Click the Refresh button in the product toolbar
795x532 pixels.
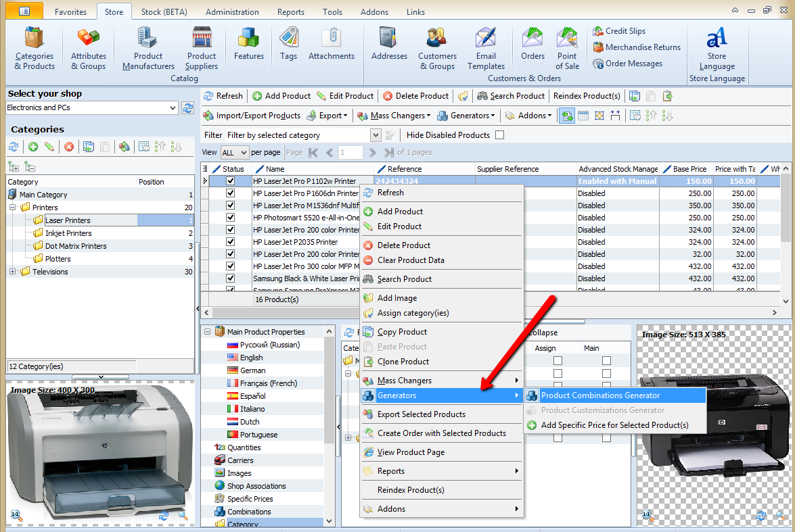(223, 96)
